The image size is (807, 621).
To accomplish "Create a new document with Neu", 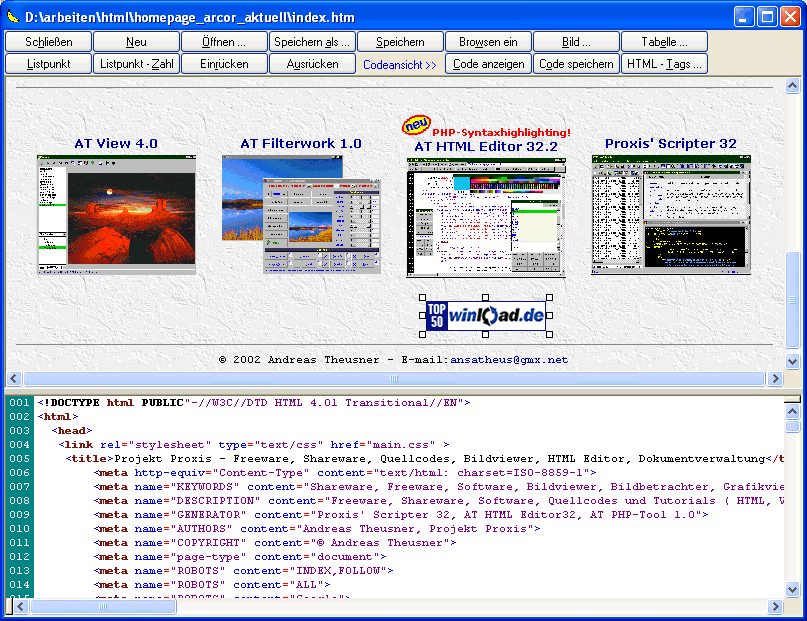I will 136,42.
